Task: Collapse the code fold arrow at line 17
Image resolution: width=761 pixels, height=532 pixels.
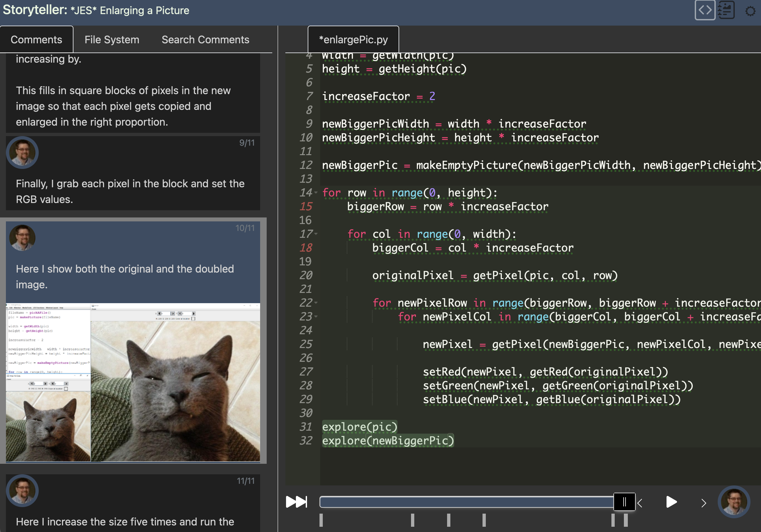Action: [x=316, y=234]
